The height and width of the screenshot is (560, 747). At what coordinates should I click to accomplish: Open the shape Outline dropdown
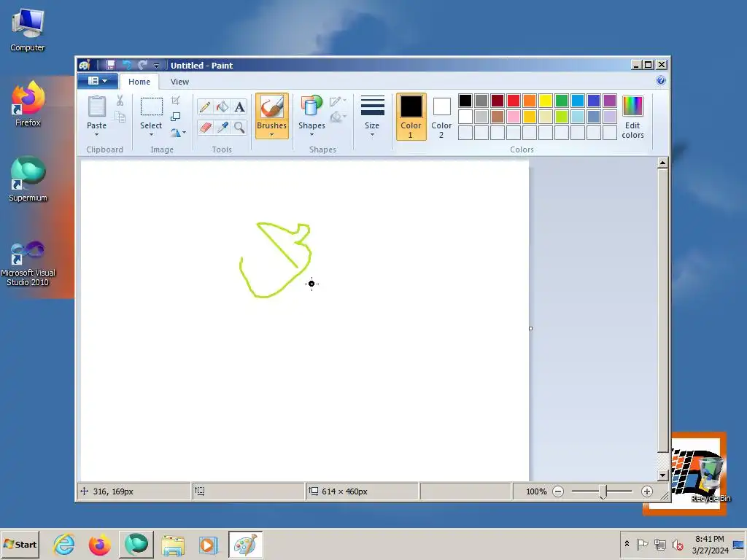click(x=338, y=101)
